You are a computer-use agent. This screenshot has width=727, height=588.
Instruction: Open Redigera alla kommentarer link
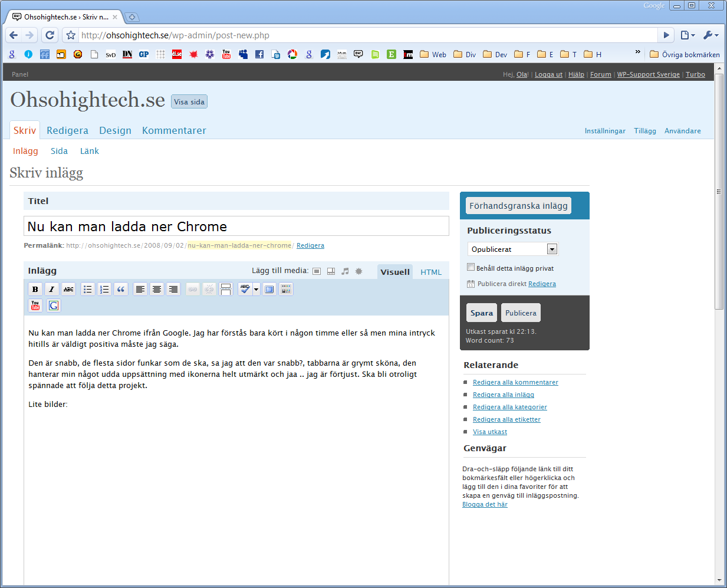tap(515, 382)
